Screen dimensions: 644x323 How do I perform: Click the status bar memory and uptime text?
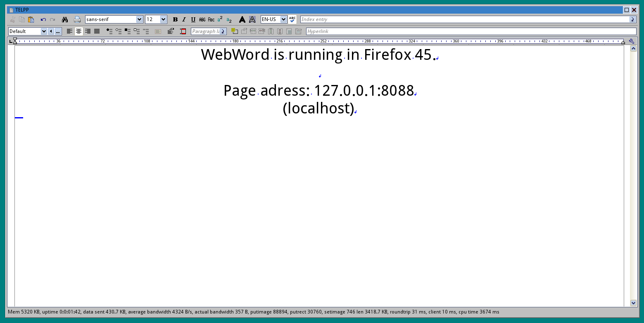coord(44,312)
